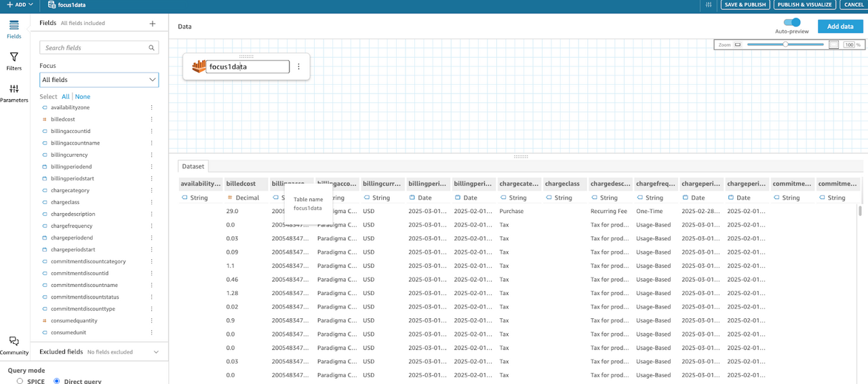Select the SPICE query mode
The height and width of the screenshot is (384, 868).
click(20, 381)
